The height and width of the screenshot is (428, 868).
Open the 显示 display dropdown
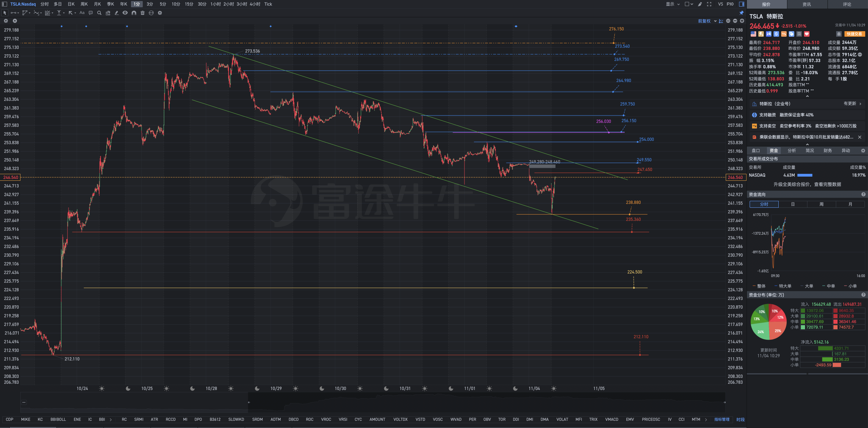[673, 4]
